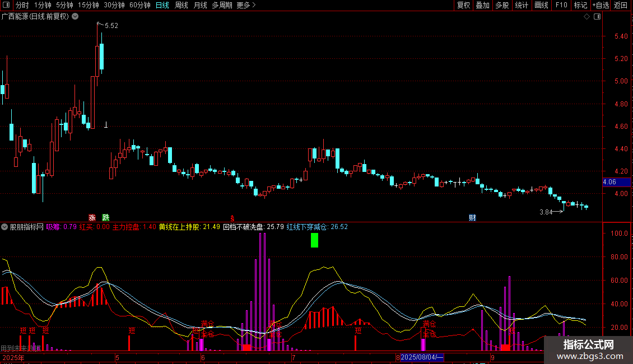Image resolution: width=633 pixels, height=364 pixels.
Task: Switch to the 周线 weekly chart tab
Action: 181,5
